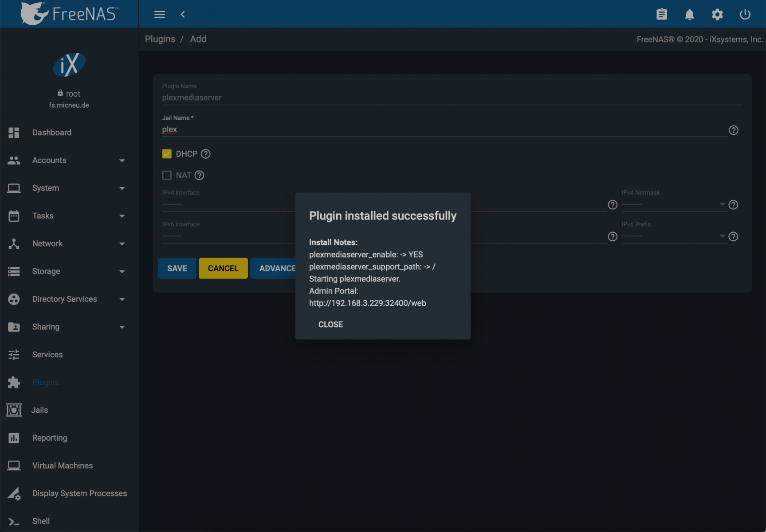This screenshot has height=532, width=766.
Task: Click the Jail Name input field
Action: click(444, 129)
